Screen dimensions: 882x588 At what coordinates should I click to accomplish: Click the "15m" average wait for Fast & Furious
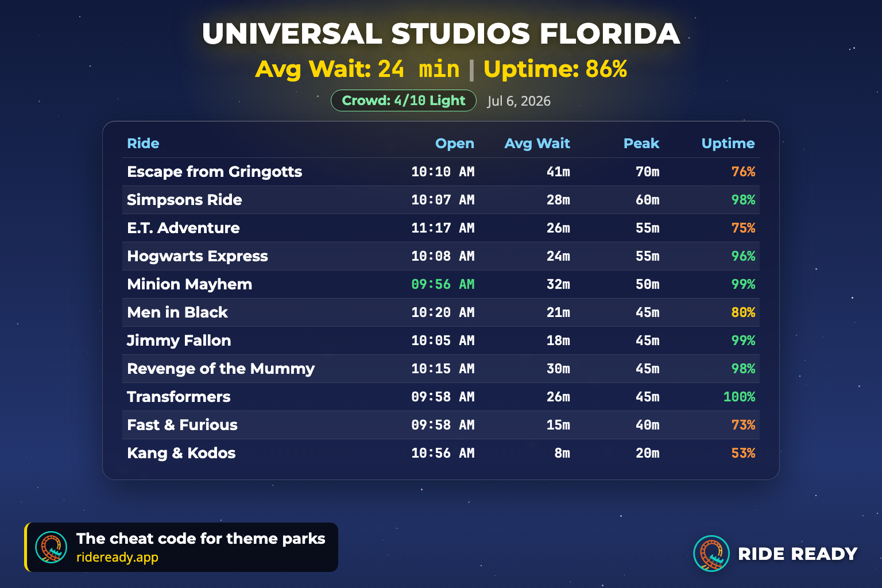click(x=558, y=425)
